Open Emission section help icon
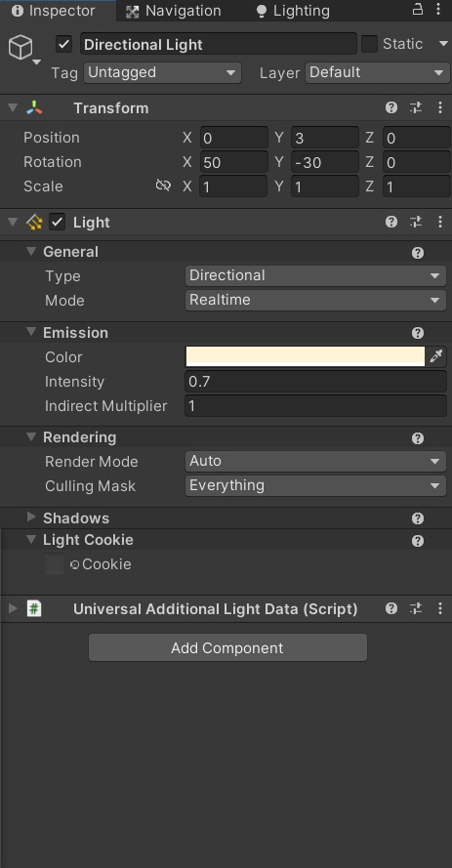The height and width of the screenshot is (868, 452). pos(418,333)
